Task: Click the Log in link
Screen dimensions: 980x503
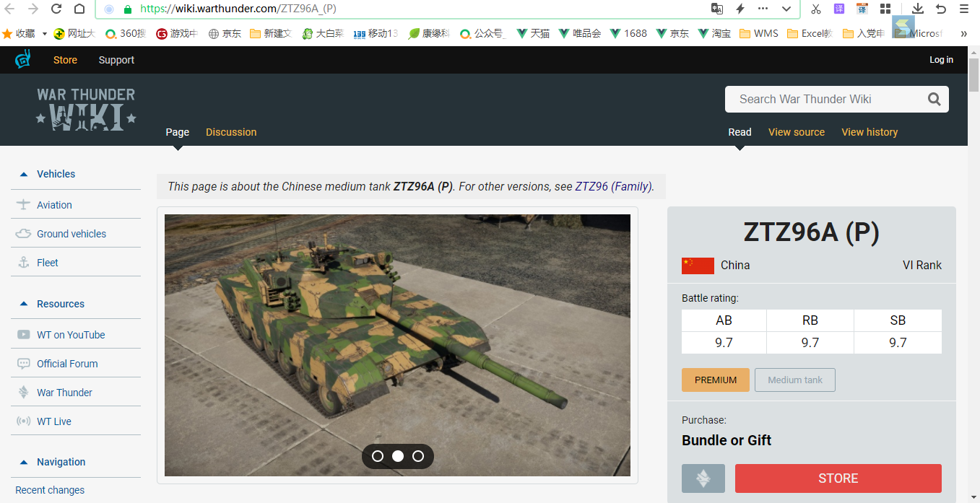Action: (x=941, y=60)
